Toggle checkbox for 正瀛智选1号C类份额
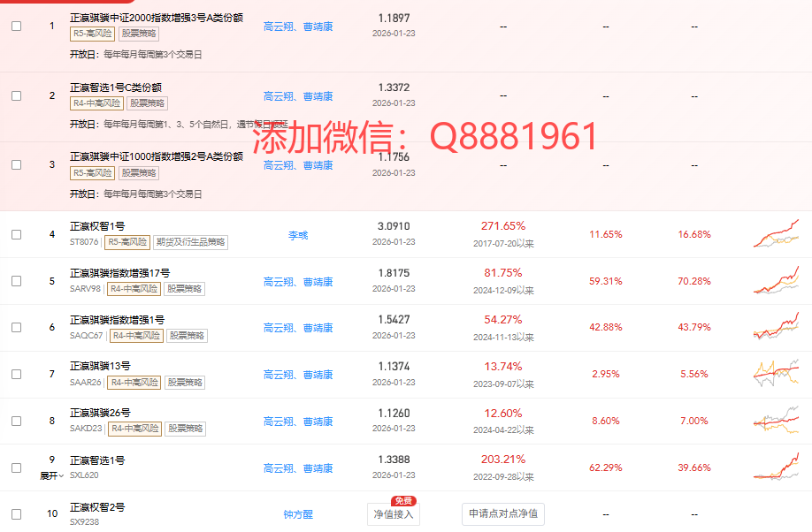Screen dimensions: 812x532 (x=17, y=95)
